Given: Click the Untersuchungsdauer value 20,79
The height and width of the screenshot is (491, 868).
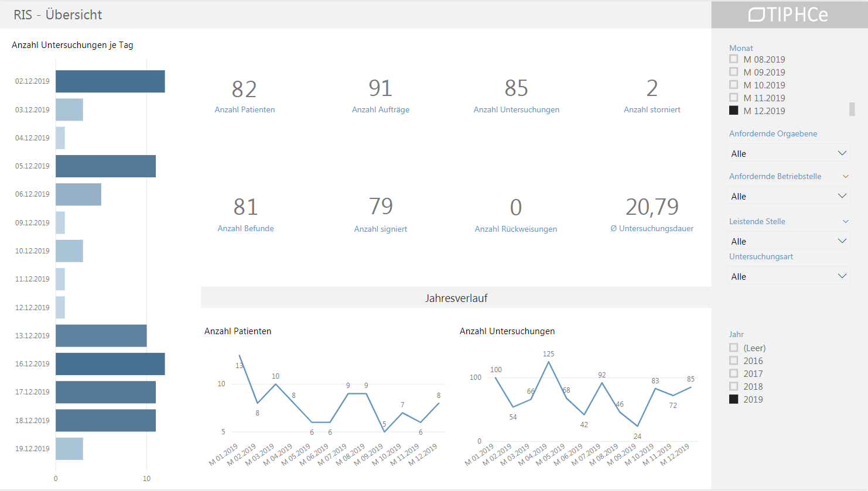Looking at the screenshot, I should pyautogui.click(x=652, y=207).
